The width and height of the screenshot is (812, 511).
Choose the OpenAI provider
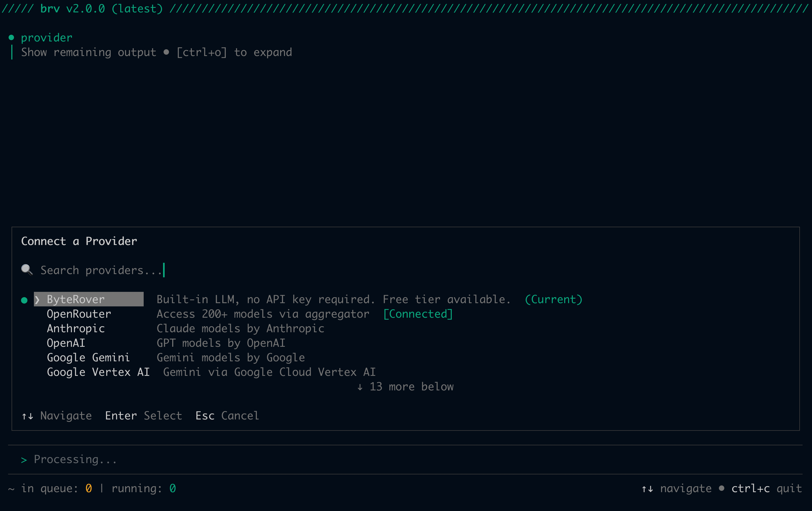(66, 343)
